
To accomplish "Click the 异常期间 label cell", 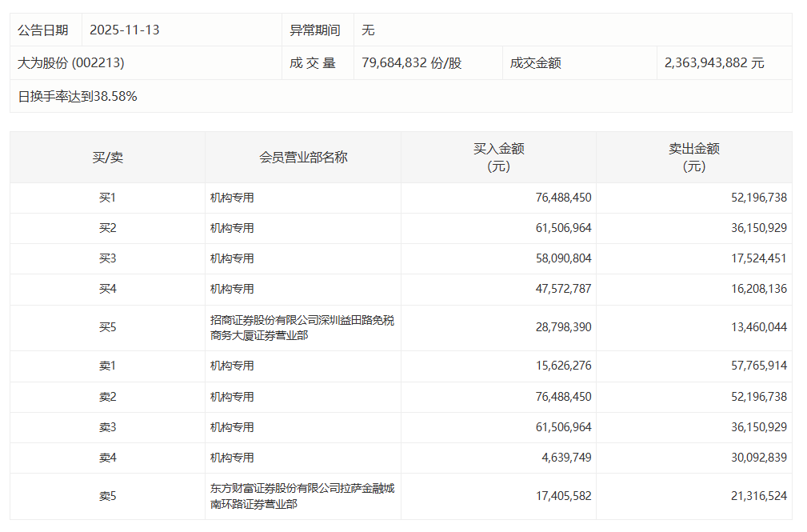I will click(314, 30).
